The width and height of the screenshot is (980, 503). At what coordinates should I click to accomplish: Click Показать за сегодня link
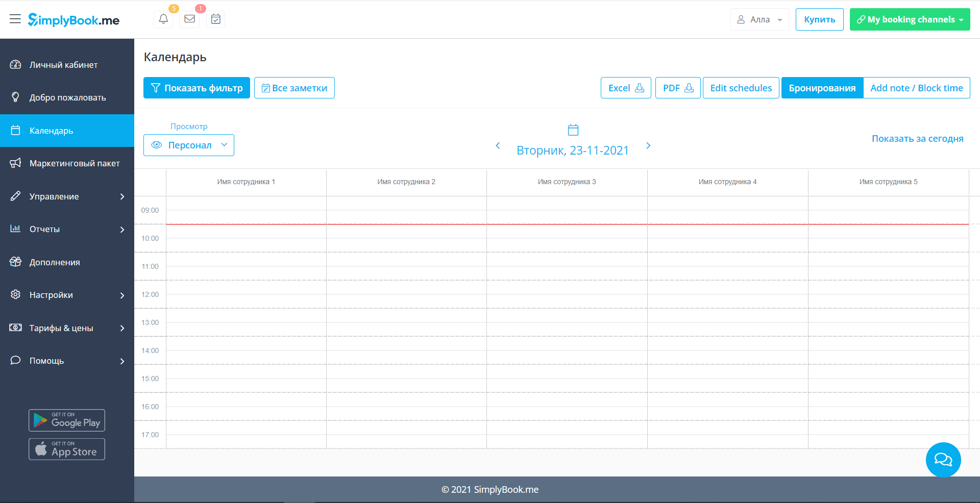pos(918,138)
